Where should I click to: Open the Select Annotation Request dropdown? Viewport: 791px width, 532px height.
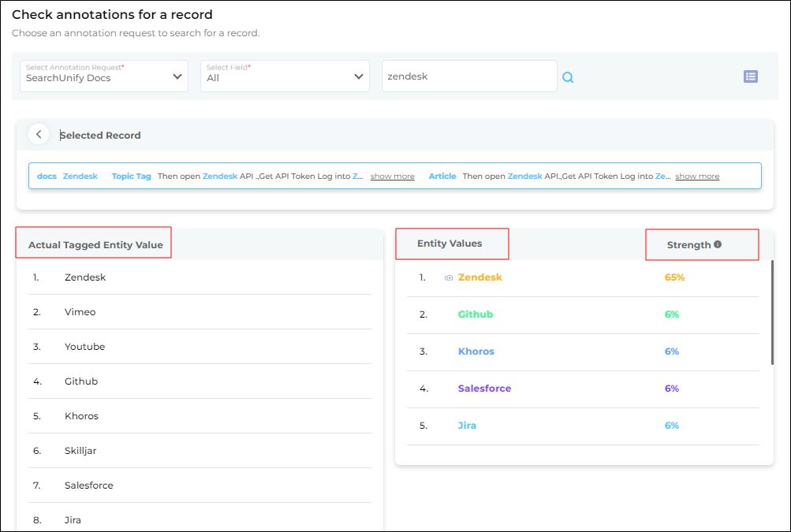tap(104, 76)
